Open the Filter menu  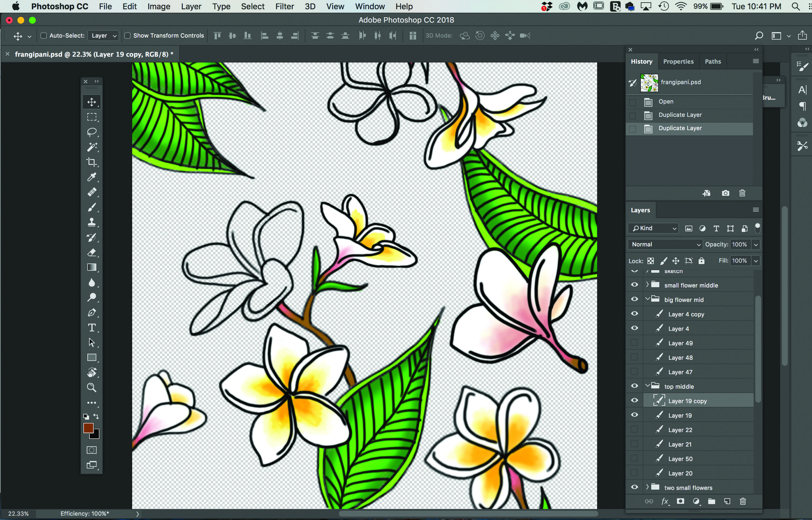pos(284,6)
